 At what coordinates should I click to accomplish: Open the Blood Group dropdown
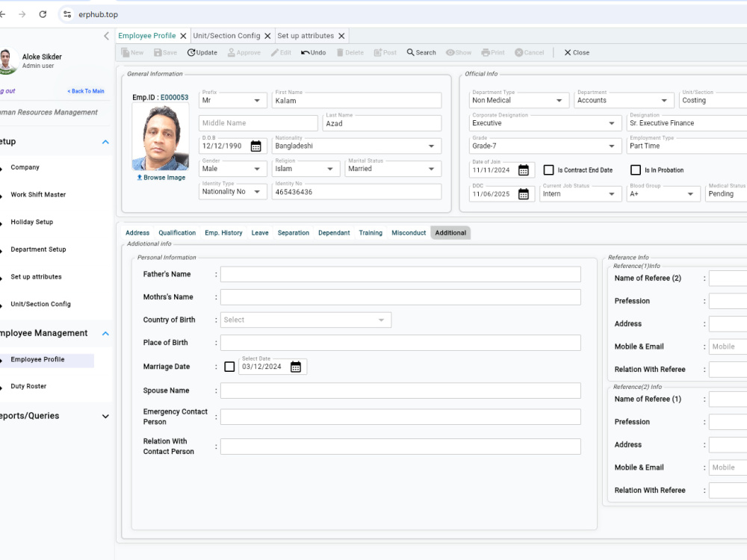(663, 194)
